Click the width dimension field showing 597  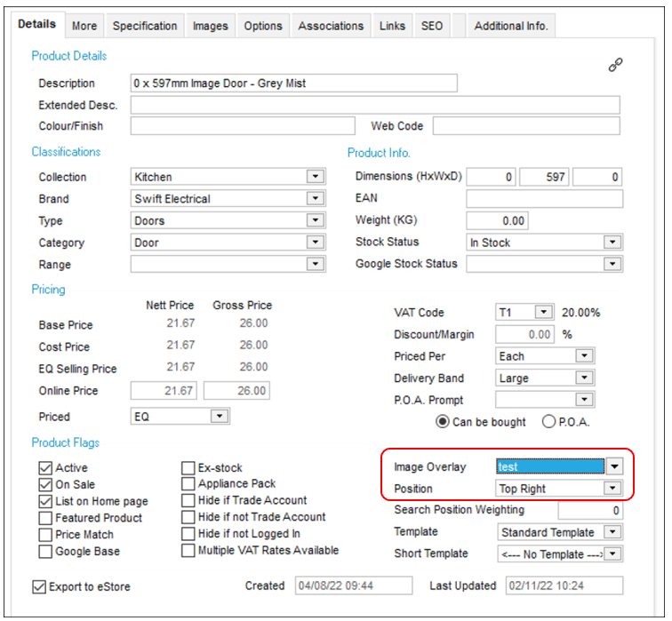tap(544, 177)
